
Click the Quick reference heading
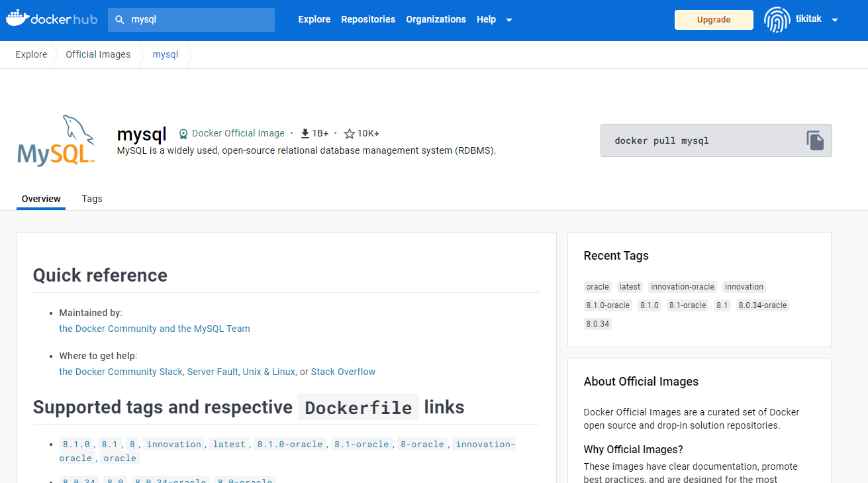point(100,276)
